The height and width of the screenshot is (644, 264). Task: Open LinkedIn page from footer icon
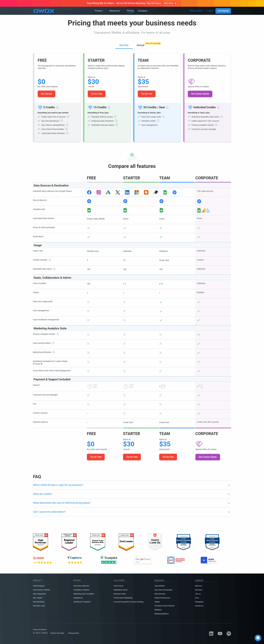[211, 633]
